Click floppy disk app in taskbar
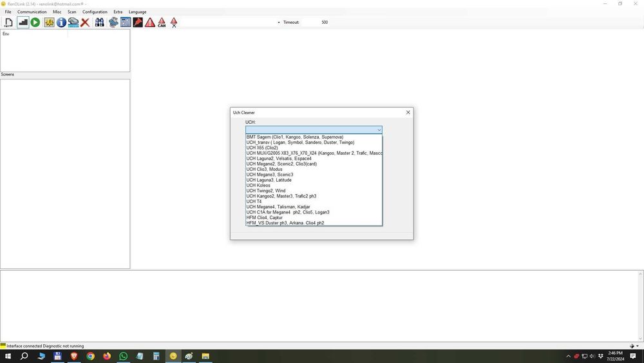644x363 pixels. 57,356
